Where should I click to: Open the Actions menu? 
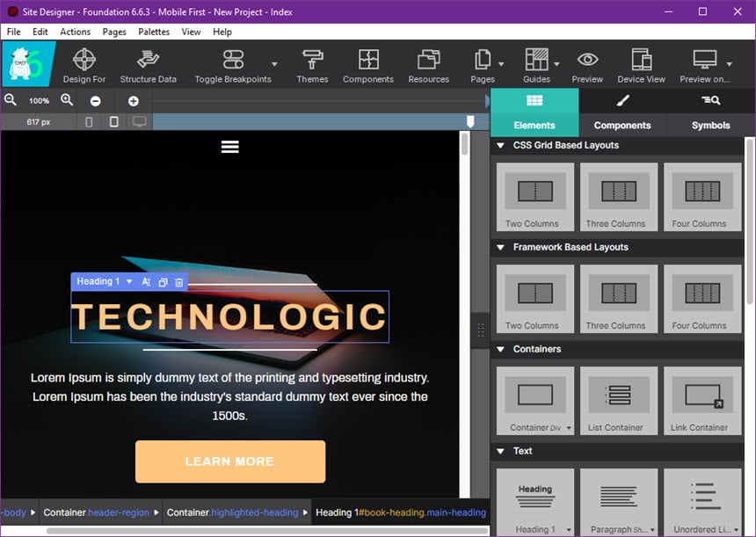click(76, 32)
